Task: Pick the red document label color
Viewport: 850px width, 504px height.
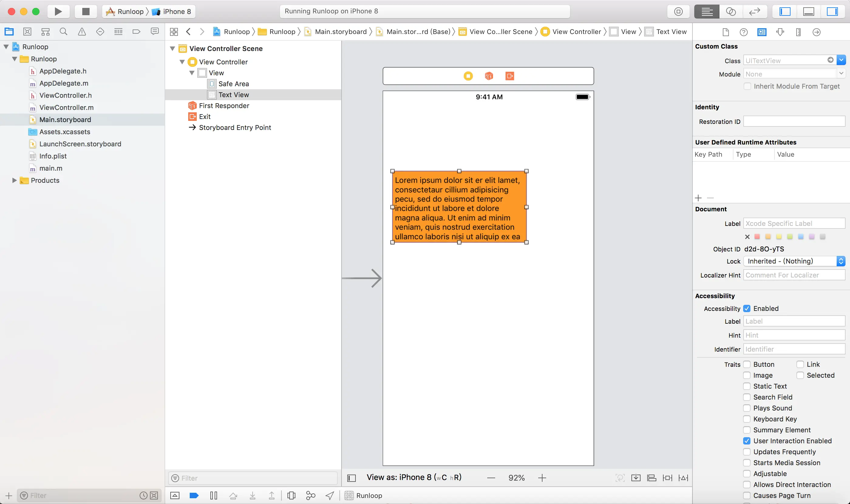Action: 757,237
